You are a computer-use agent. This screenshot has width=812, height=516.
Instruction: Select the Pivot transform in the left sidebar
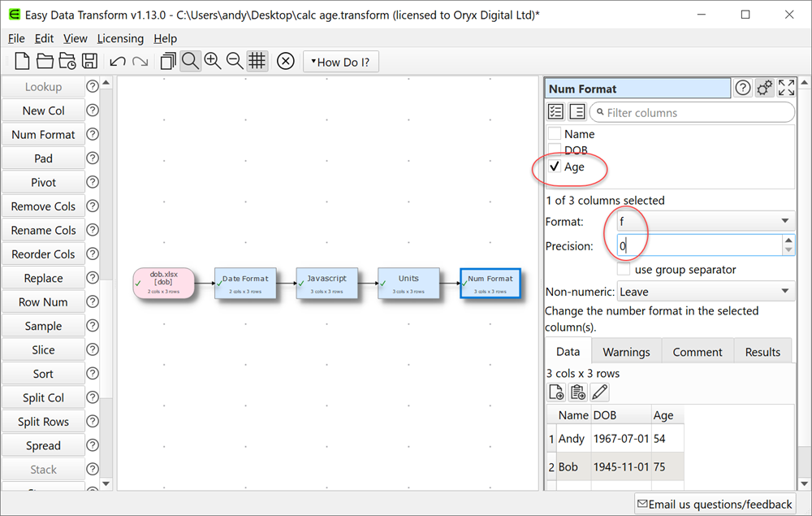pos(43,182)
